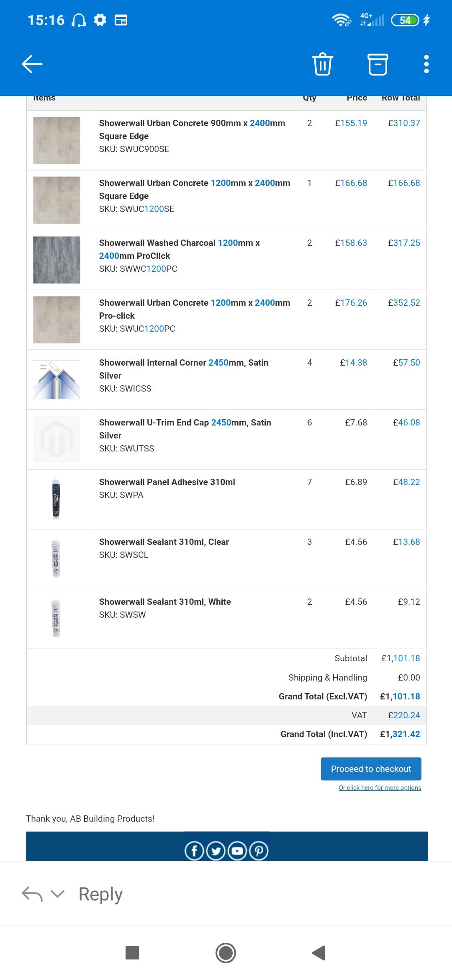Tap the Panel Adhesive product image
This screenshot has width=452, height=980.
click(x=56, y=499)
